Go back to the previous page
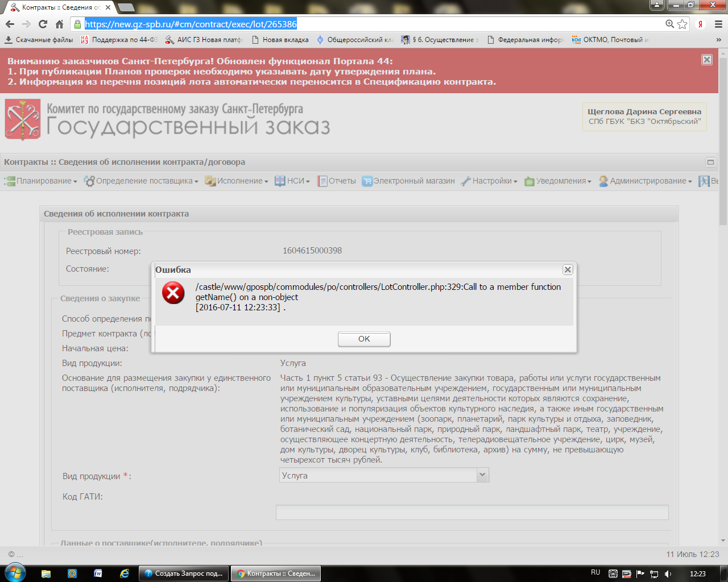Screen dimensions: 728x582 [x=10, y=24]
